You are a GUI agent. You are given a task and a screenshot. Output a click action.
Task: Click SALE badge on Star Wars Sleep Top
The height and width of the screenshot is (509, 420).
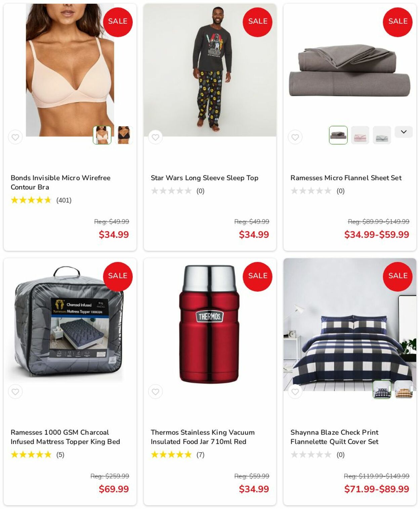(258, 22)
